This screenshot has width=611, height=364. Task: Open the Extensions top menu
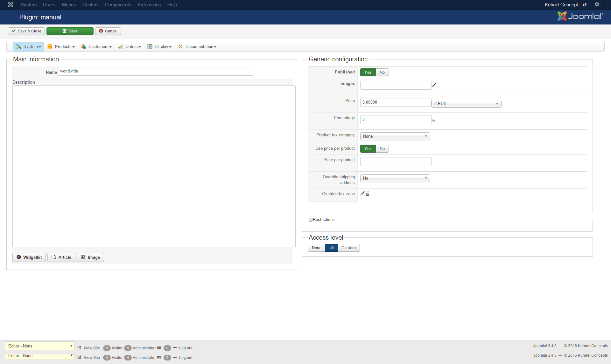[149, 5]
